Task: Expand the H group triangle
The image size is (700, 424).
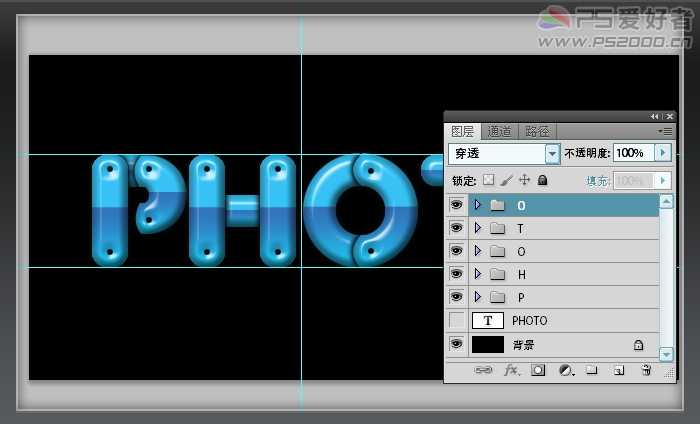Action: 478,273
